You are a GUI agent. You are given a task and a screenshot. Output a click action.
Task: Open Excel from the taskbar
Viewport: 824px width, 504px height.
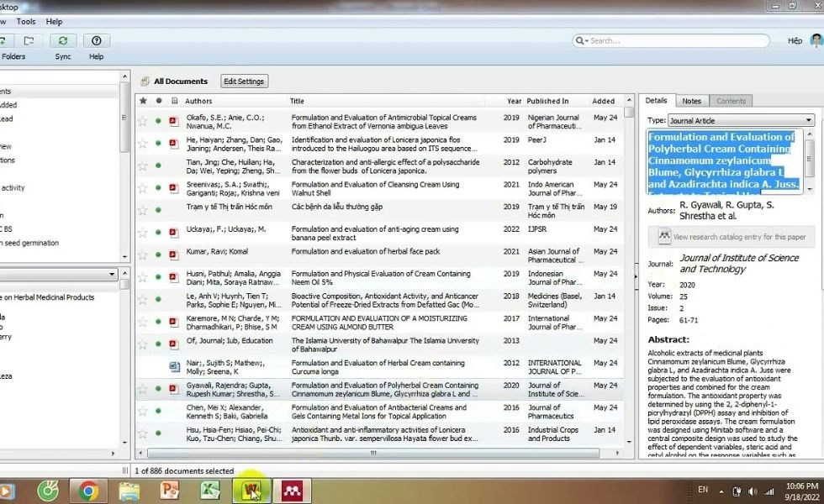coord(210,491)
